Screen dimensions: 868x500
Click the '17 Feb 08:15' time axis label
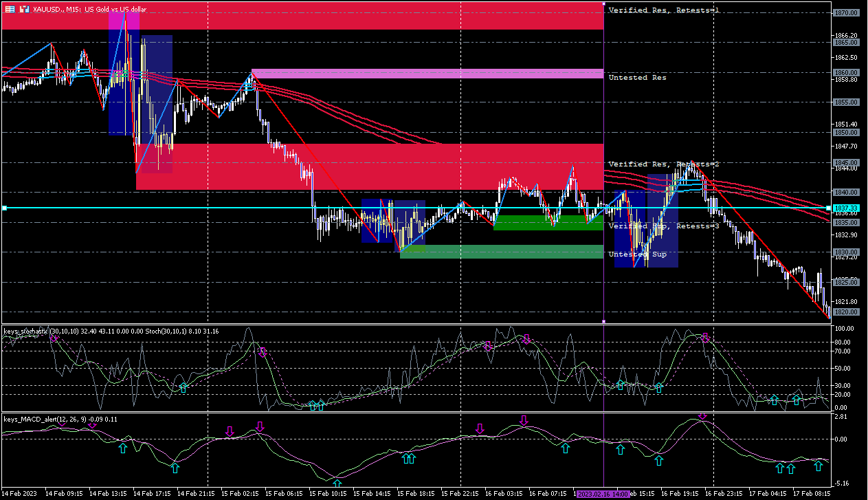(x=812, y=494)
